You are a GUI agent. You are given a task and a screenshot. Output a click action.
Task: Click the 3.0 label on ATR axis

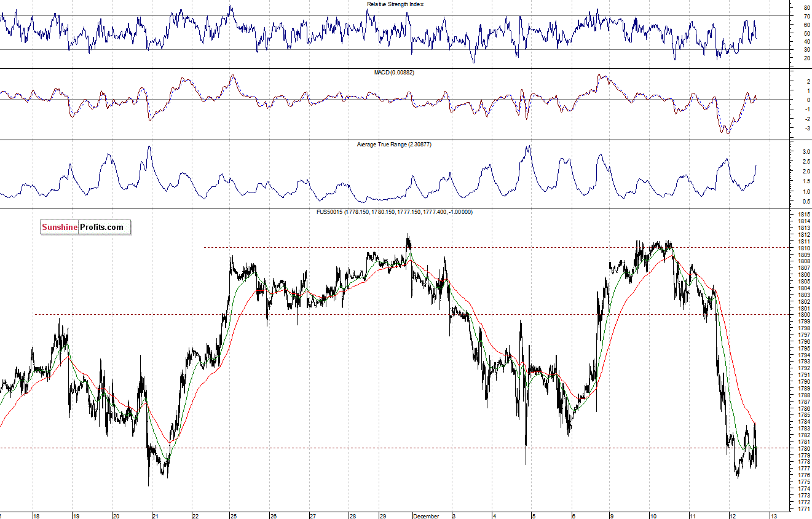[x=806, y=151]
